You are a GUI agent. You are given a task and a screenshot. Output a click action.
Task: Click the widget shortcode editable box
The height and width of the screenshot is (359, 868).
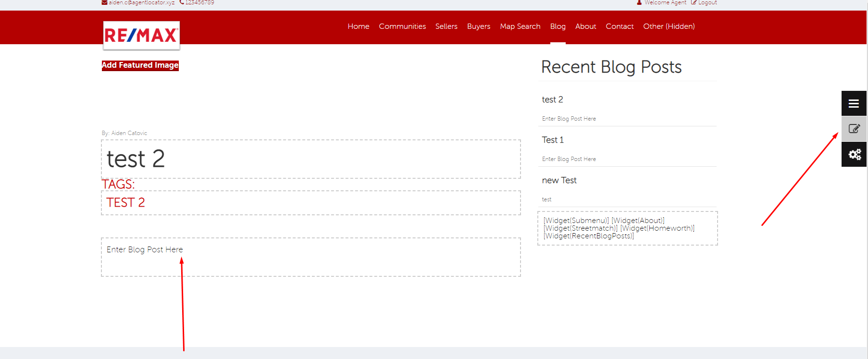(x=628, y=228)
